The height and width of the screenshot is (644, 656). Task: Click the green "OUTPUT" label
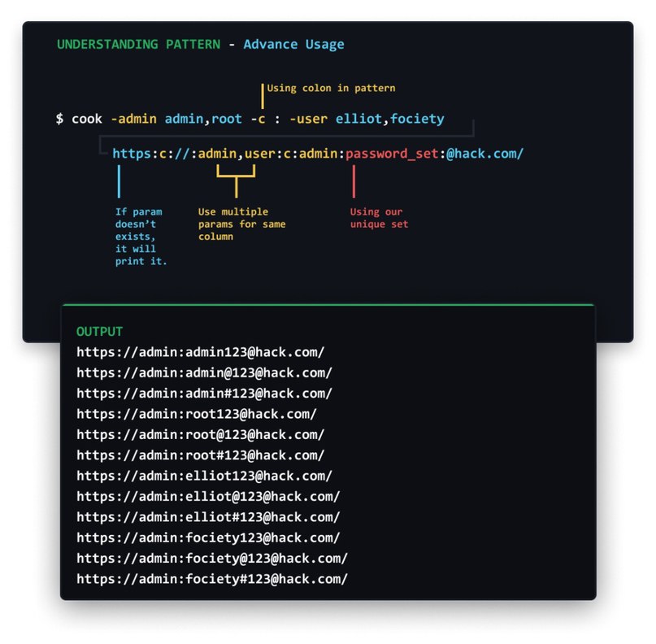pyautogui.click(x=99, y=332)
